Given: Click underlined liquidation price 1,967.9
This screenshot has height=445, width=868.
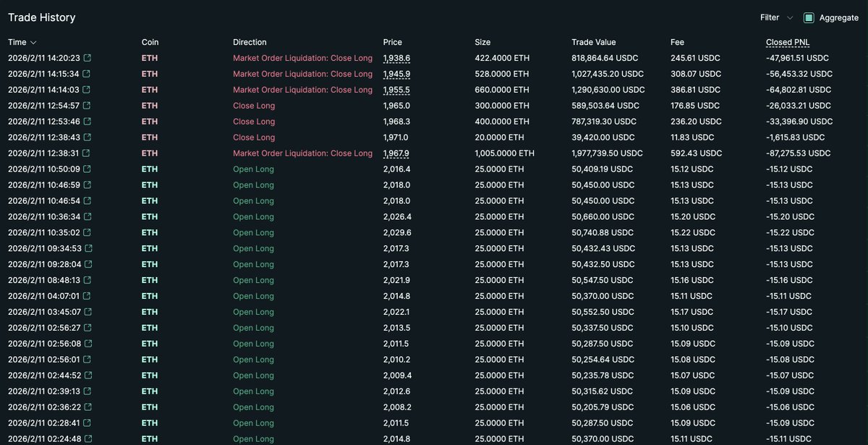Looking at the screenshot, I should click(x=396, y=153).
